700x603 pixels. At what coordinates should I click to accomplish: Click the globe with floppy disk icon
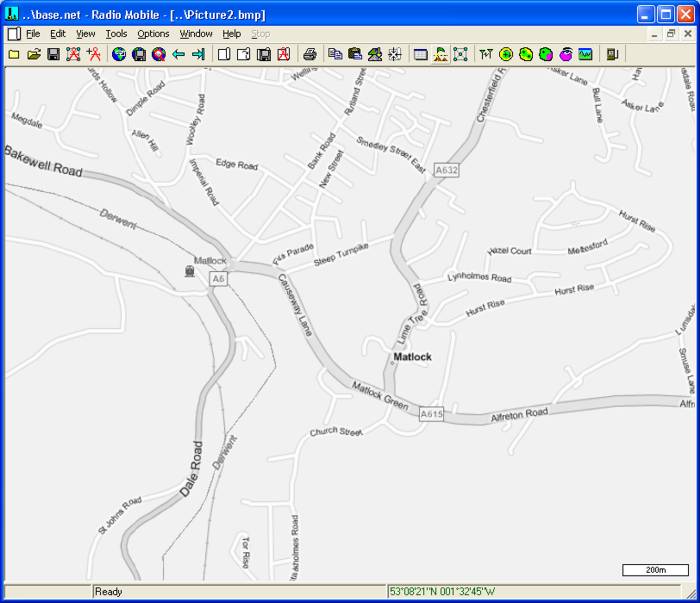point(139,54)
